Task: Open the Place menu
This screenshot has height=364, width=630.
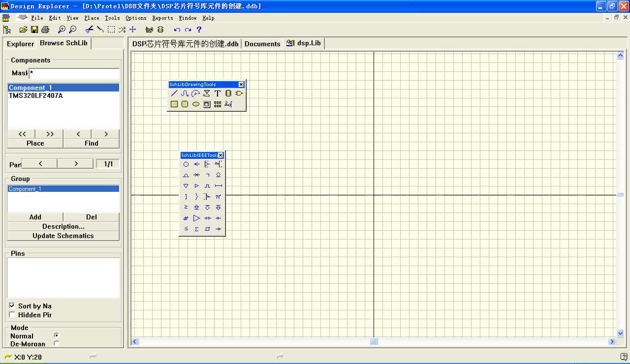Action: 92,18
